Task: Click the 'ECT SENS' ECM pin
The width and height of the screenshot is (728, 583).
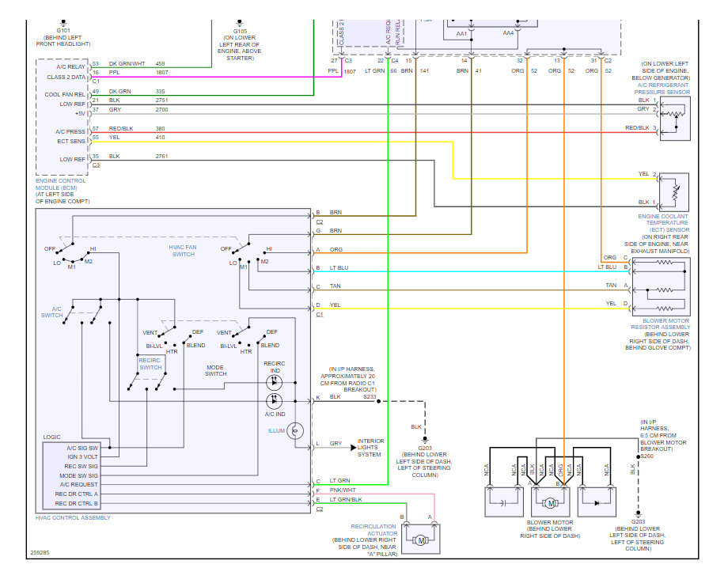Action: (71, 141)
